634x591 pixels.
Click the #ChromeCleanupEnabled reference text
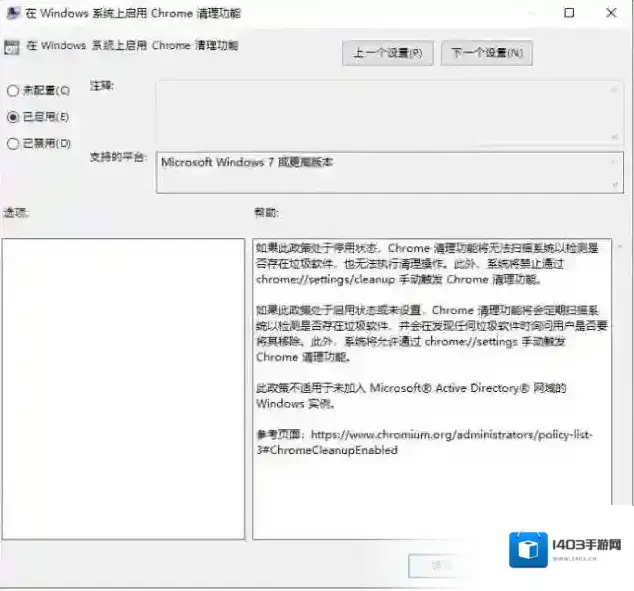click(x=330, y=450)
